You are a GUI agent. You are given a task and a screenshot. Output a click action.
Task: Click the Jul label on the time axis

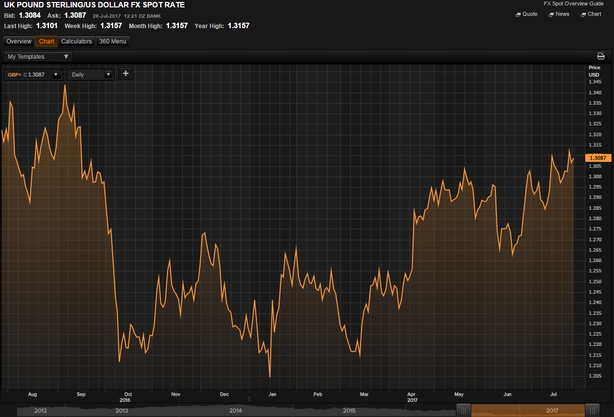coord(553,394)
